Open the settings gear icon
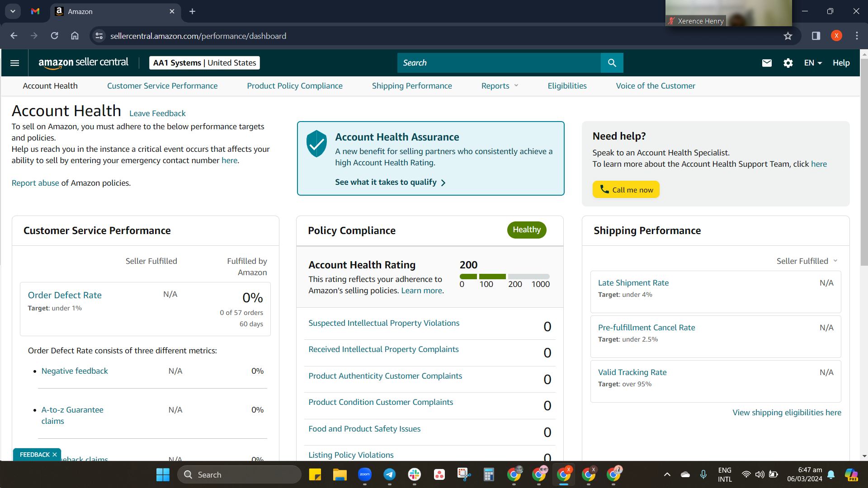This screenshot has width=868, height=488. (788, 63)
